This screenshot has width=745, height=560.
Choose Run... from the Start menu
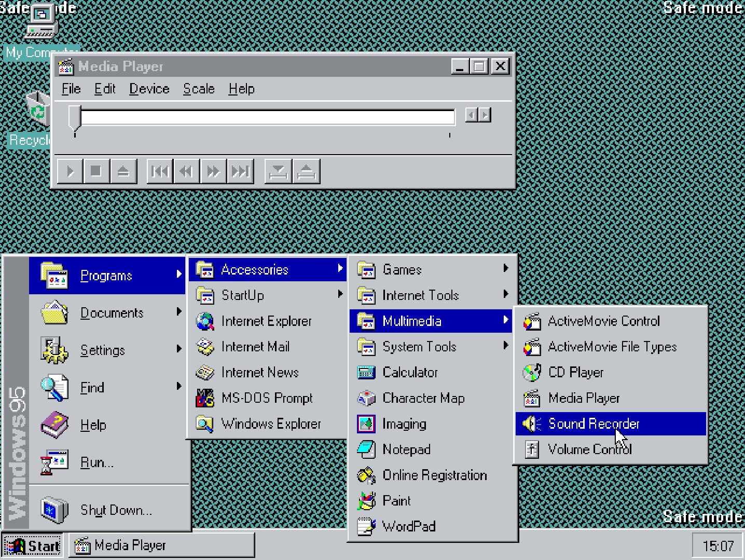coord(107,462)
